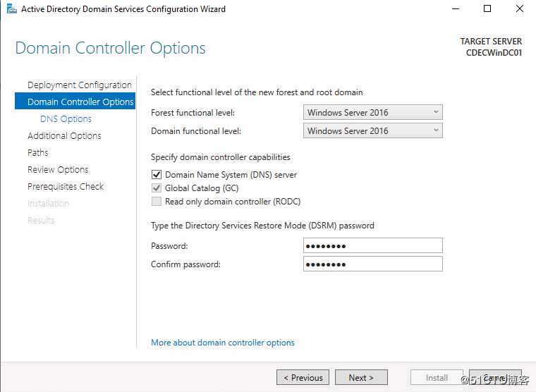Go to DNS Options step
This screenshot has height=392, width=536.
[x=66, y=119]
